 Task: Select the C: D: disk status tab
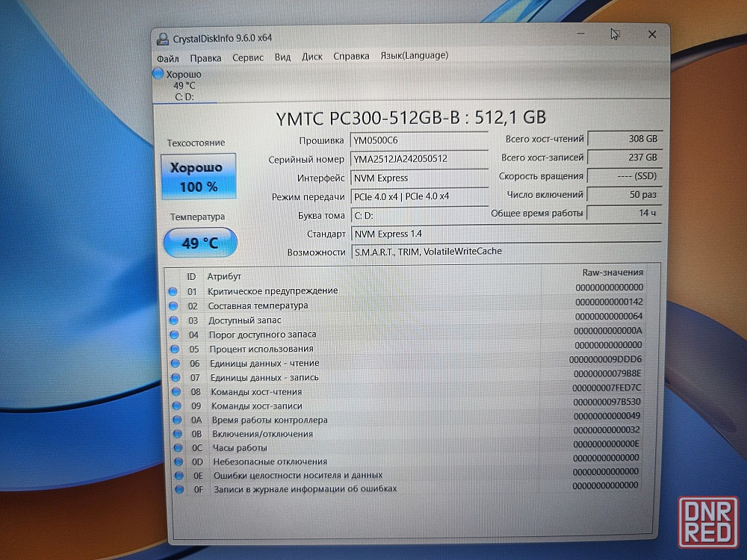pos(185,86)
